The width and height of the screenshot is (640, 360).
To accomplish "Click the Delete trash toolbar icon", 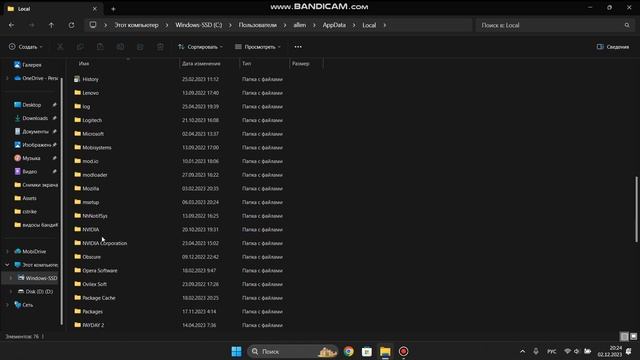I will (160, 47).
